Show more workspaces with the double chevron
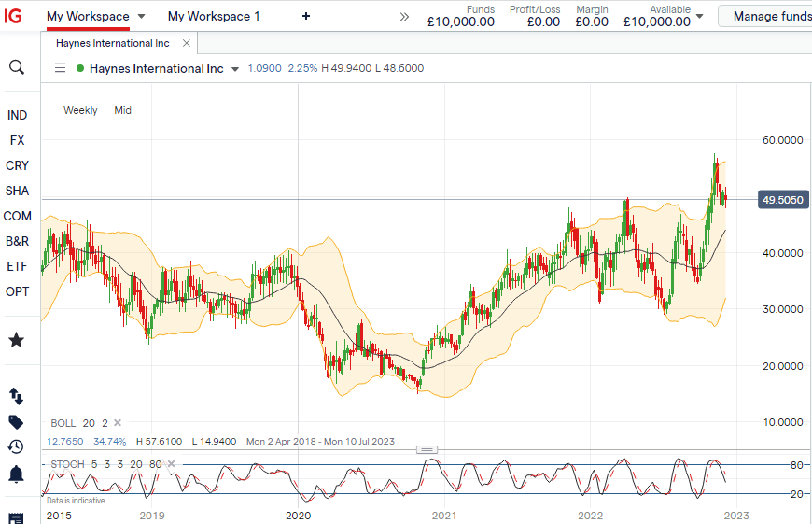 [x=404, y=17]
